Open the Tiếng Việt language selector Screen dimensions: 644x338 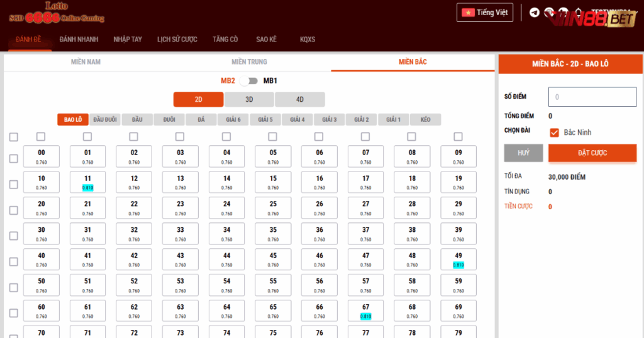(x=485, y=13)
